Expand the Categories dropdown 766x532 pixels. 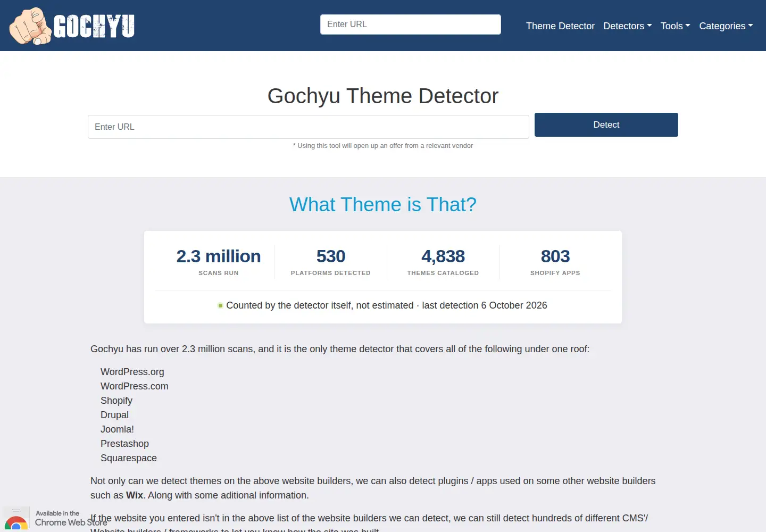[726, 26]
